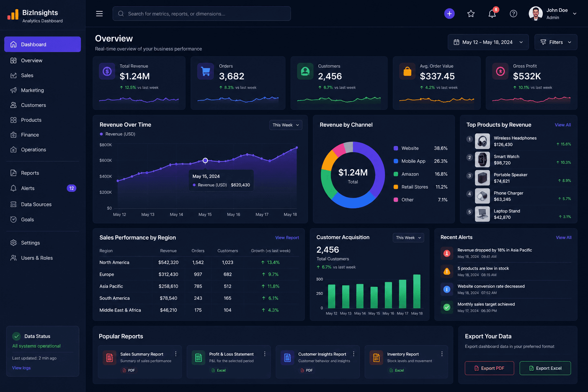The height and width of the screenshot is (392, 588).
Task: Open Customer Insights Report options menu
Action: coord(354,354)
